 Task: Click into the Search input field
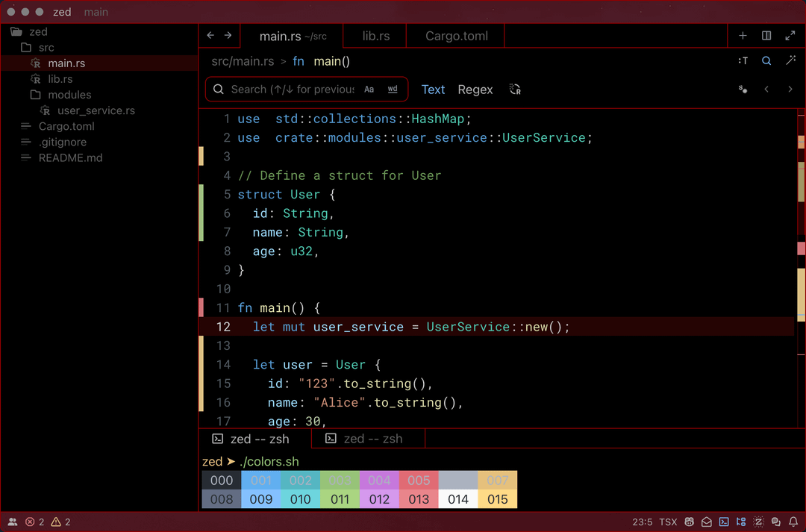291,90
